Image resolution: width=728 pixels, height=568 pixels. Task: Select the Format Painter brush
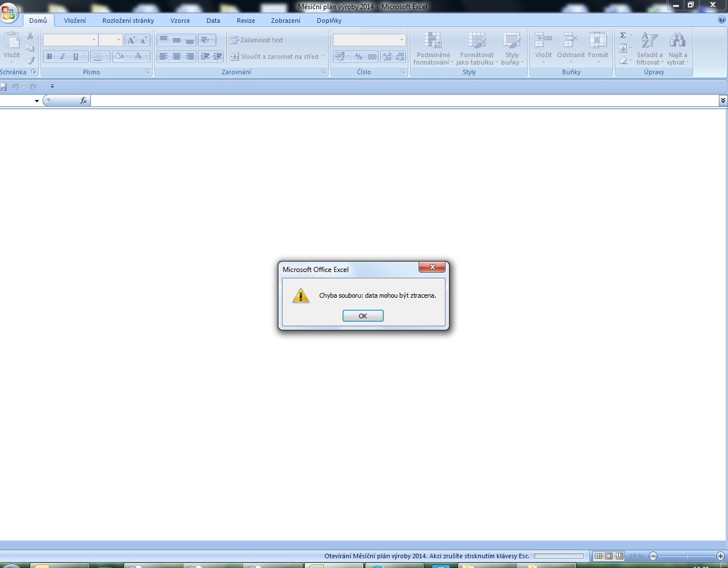click(x=30, y=60)
